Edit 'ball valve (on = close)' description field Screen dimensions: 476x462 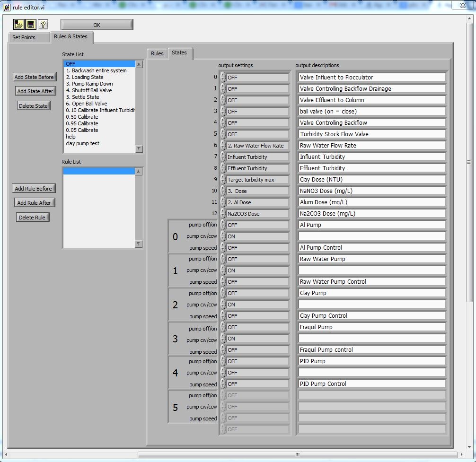coord(372,111)
